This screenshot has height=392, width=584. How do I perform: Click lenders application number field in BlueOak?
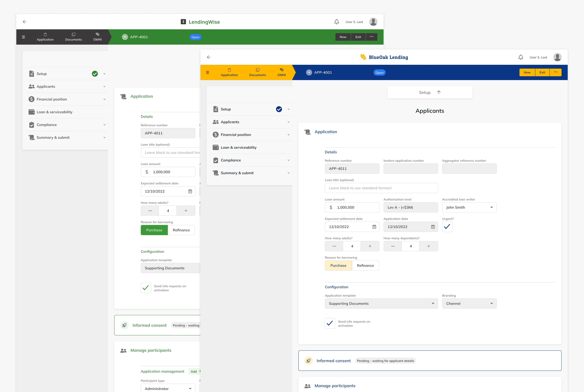[411, 168]
